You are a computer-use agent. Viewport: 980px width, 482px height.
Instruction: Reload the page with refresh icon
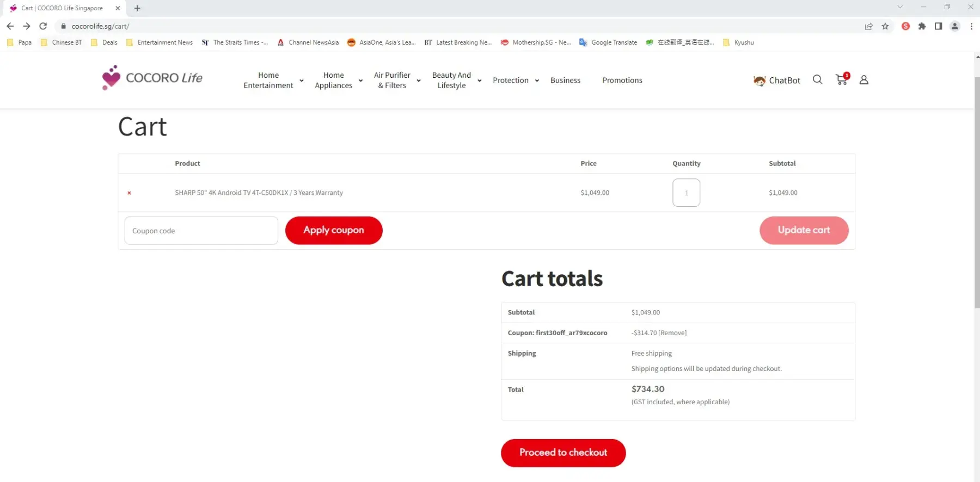(43, 26)
